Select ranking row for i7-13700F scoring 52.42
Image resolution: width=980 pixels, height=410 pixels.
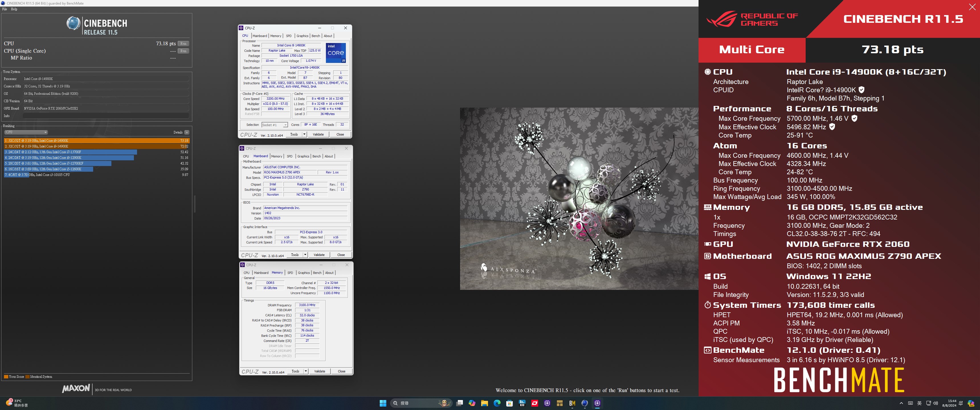click(97, 152)
